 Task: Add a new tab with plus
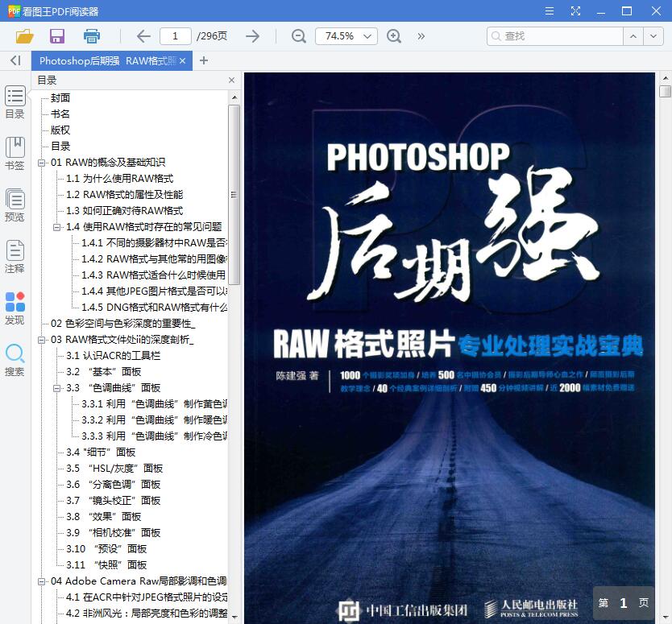coord(204,61)
